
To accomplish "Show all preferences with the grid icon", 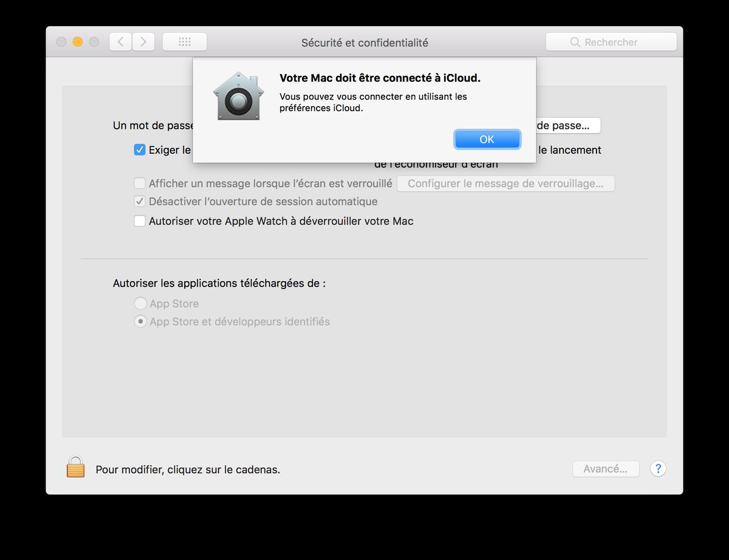I will [x=185, y=42].
